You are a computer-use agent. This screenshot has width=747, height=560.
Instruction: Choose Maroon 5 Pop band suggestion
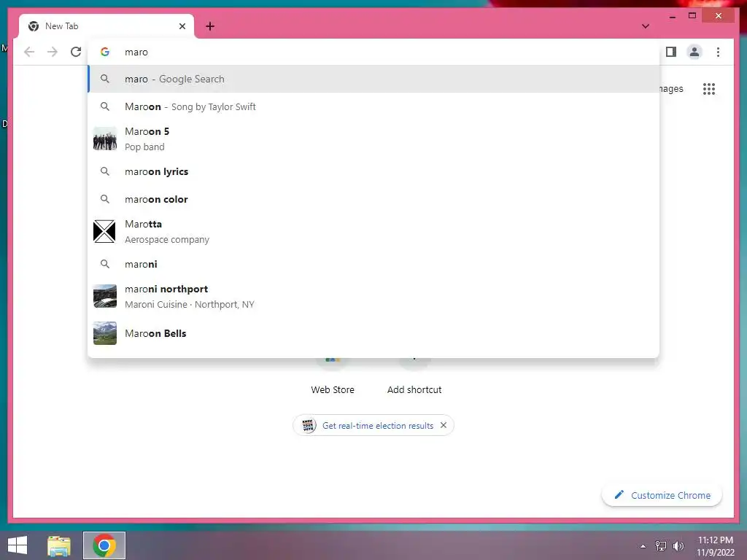click(373, 139)
